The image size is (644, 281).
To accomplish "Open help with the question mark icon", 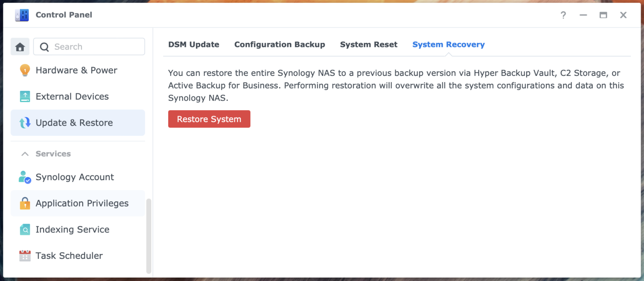I will coord(563,15).
